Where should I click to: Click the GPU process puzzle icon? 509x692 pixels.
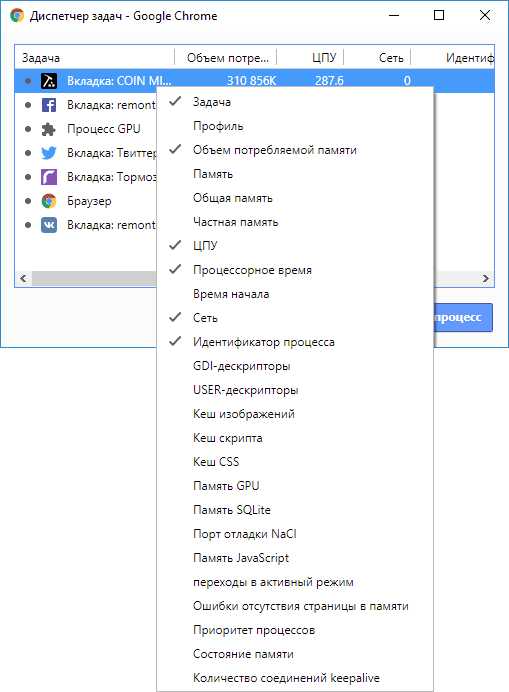click(x=49, y=129)
